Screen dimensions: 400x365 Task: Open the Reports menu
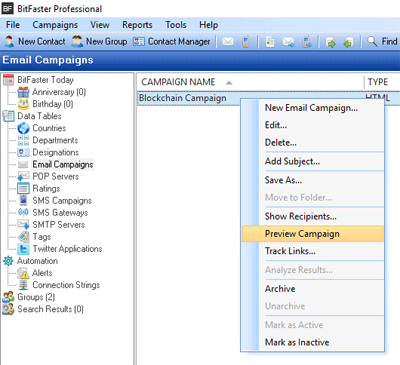tap(137, 25)
